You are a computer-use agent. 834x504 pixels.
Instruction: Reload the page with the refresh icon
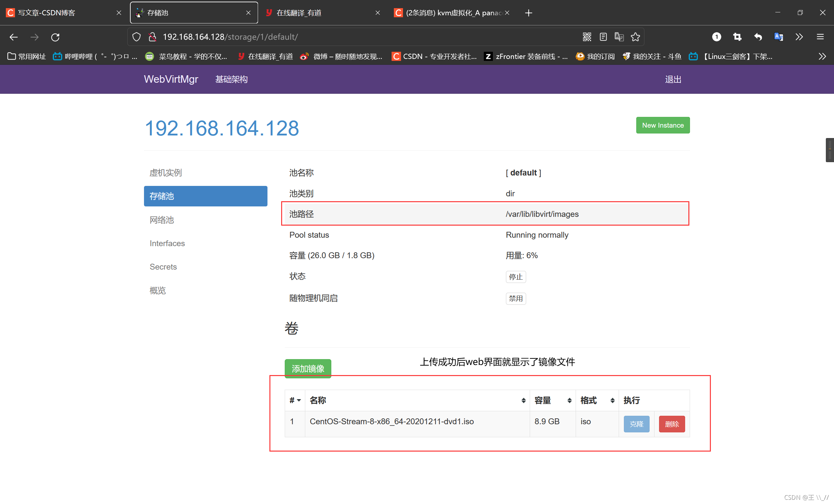[x=55, y=37]
